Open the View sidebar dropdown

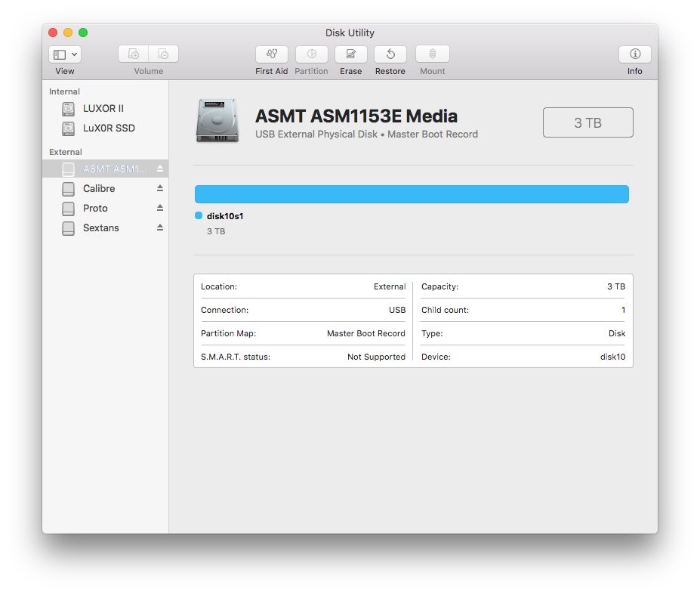point(65,54)
